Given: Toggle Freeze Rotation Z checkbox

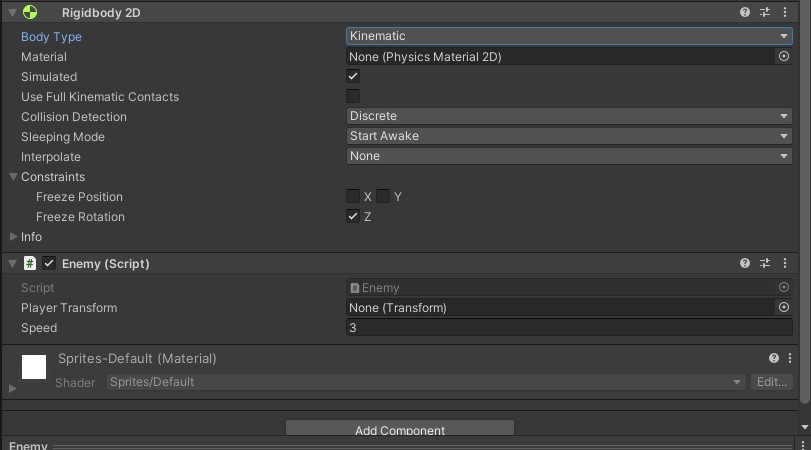Looking at the screenshot, I should tap(353, 216).
